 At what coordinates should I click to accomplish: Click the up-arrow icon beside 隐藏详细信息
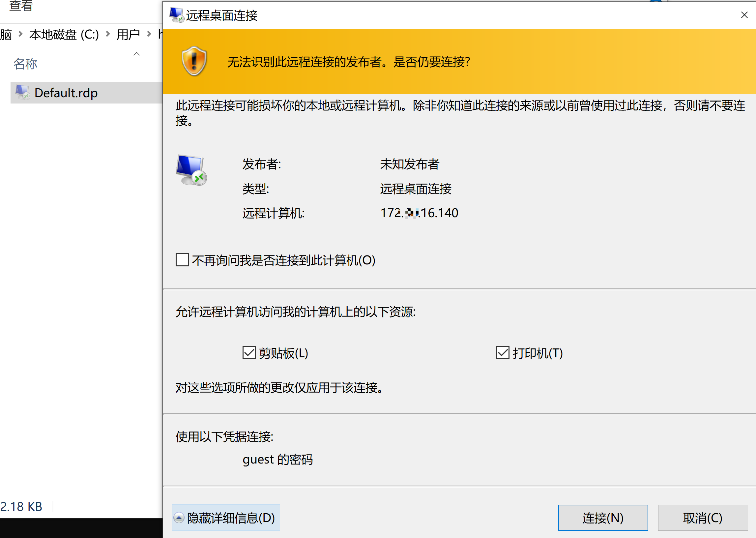point(179,518)
